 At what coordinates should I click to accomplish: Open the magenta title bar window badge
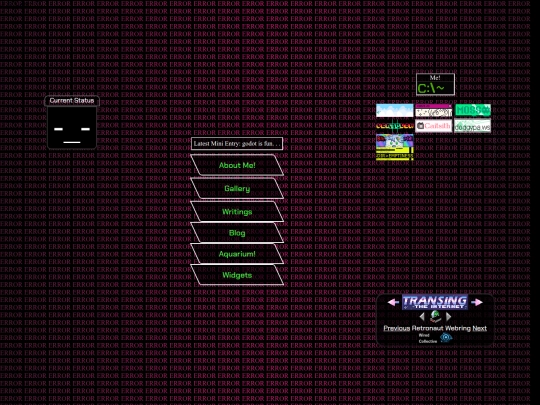coord(434,111)
